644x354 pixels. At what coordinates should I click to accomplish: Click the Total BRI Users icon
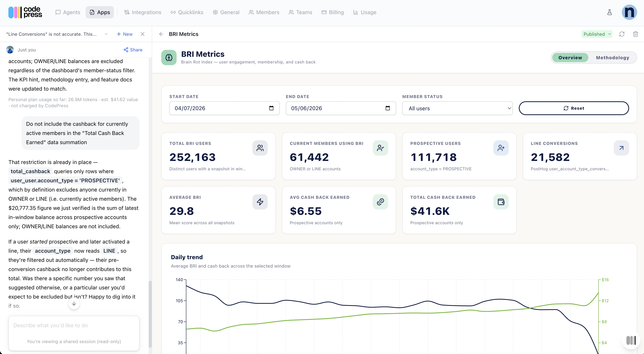coord(260,148)
